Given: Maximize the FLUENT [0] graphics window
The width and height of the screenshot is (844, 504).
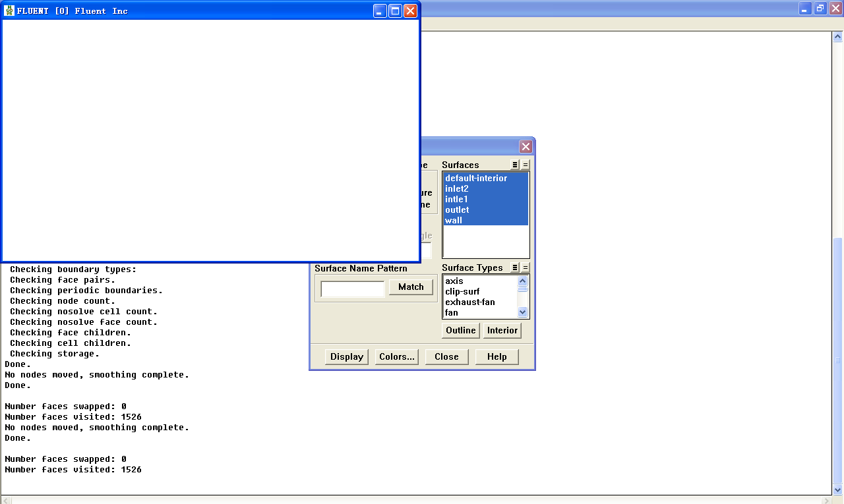Looking at the screenshot, I should click(395, 11).
